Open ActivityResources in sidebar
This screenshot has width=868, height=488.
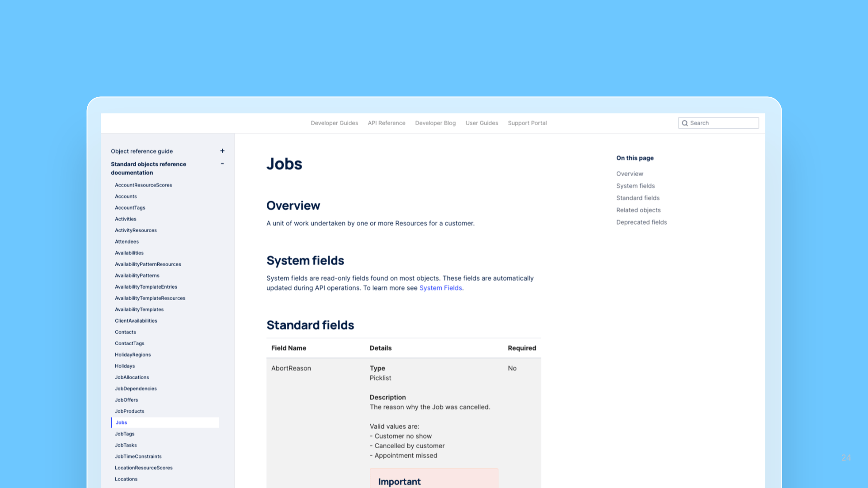(x=136, y=230)
